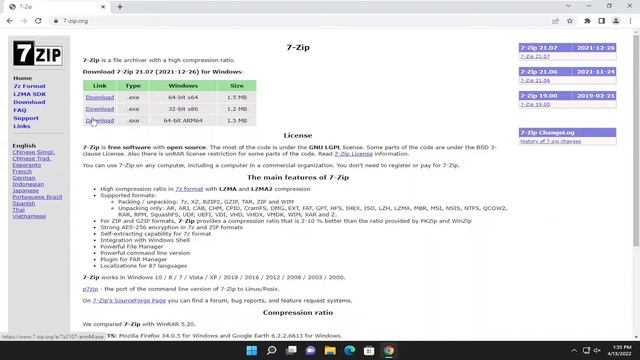
Task: Open the network icon in system tray
Action: pos(587,351)
